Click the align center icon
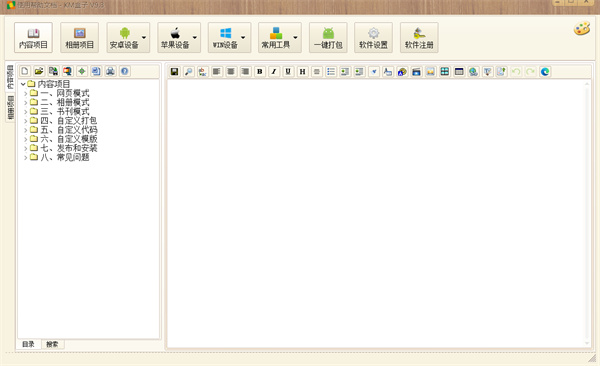 click(x=231, y=72)
